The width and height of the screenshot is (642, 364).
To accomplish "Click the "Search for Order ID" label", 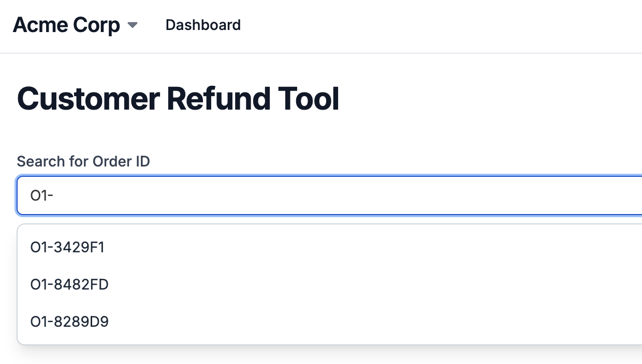I will coord(83,161).
